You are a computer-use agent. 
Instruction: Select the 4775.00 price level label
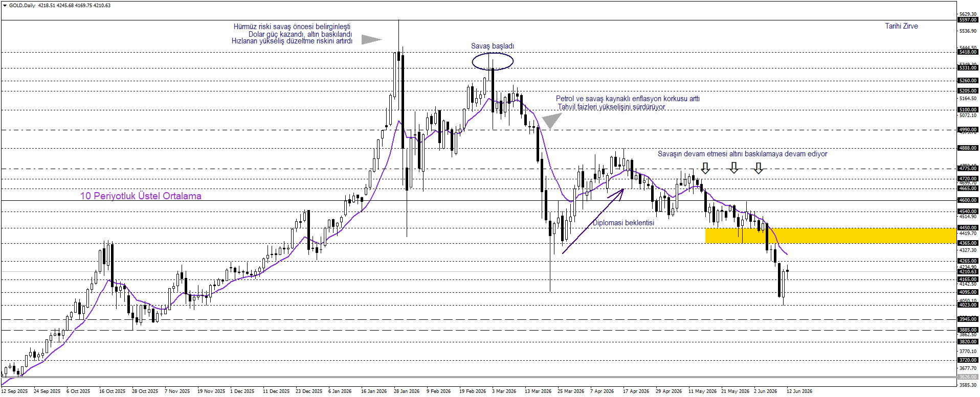(968, 169)
